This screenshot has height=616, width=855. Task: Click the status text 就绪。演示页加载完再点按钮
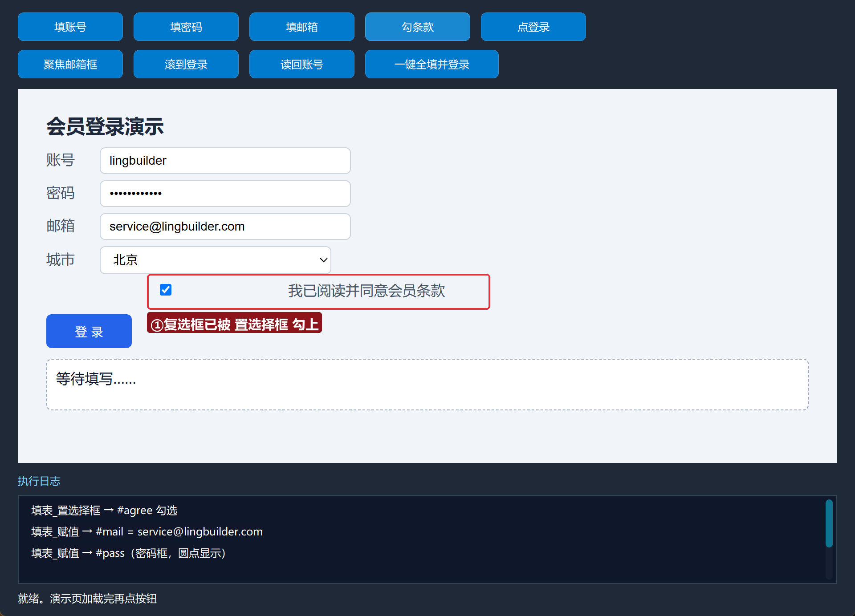87,599
